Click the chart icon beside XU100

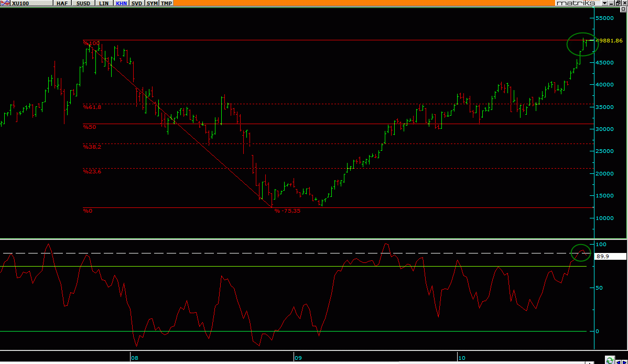coord(4,3)
